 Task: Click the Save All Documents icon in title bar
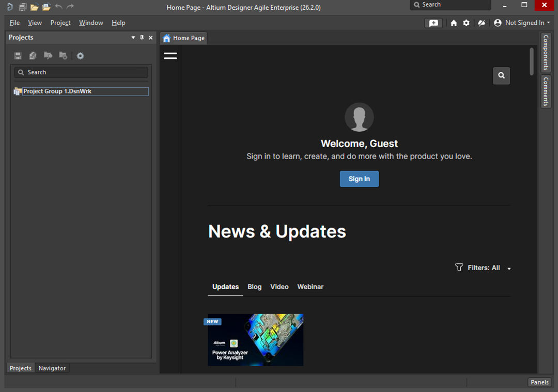(22, 7)
